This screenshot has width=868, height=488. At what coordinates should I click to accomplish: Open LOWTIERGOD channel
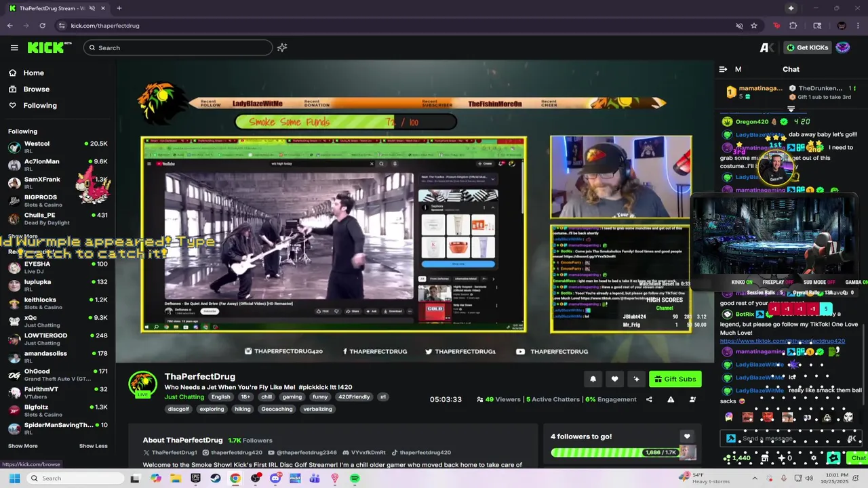pyautogui.click(x=57, y=339)
